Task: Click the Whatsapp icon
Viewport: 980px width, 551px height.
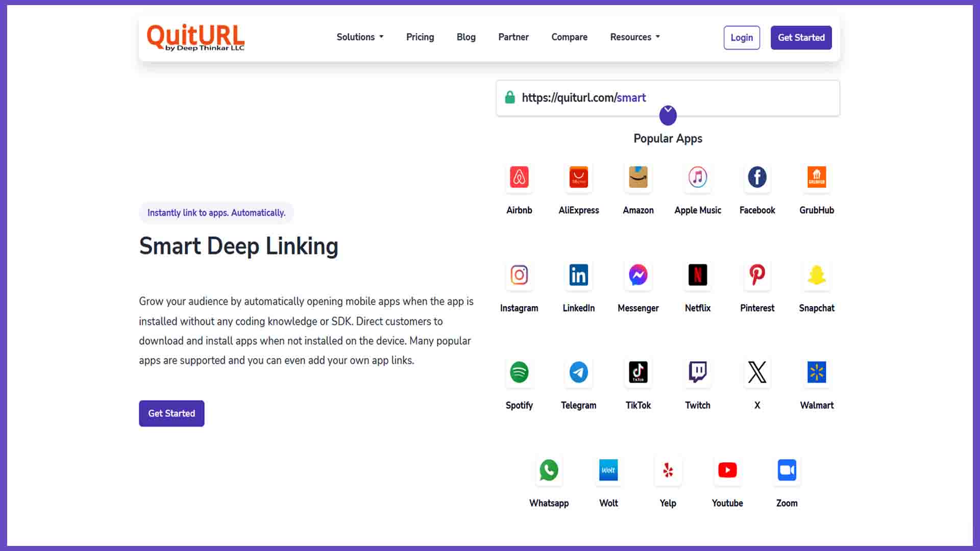Action: pos(549,470)
